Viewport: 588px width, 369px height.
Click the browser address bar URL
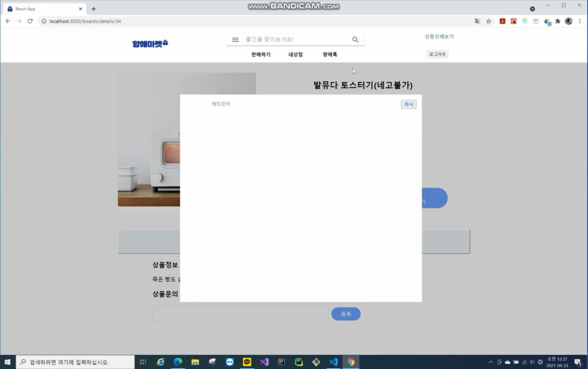[x=85, y=21]
